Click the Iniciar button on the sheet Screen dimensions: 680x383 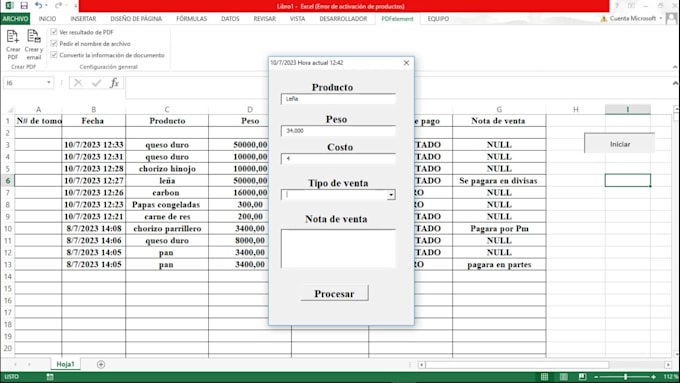620,144
